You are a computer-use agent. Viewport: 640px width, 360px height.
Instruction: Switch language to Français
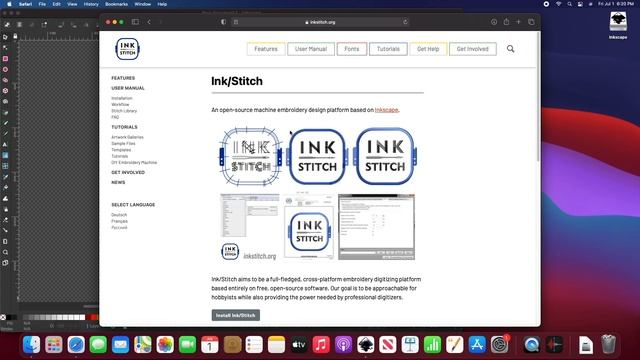pos(120,221)
